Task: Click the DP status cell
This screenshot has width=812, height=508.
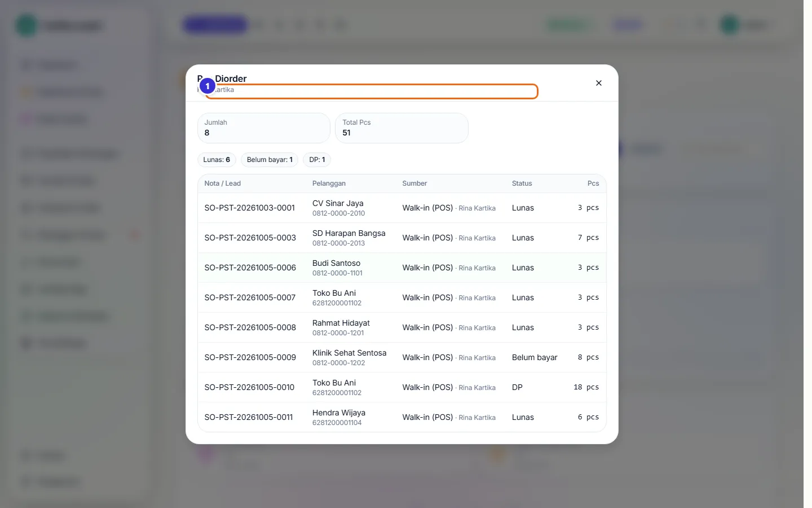Action: (x=517, y=387)
